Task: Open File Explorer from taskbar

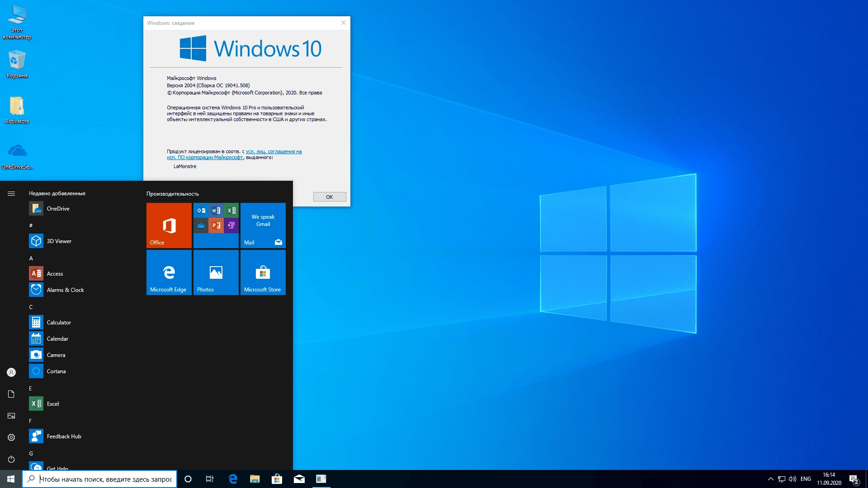Action: pos(255,479)
